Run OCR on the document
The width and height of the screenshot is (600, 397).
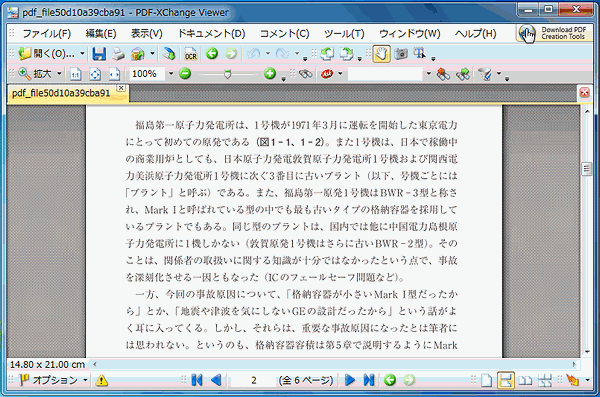click(191, 54)
